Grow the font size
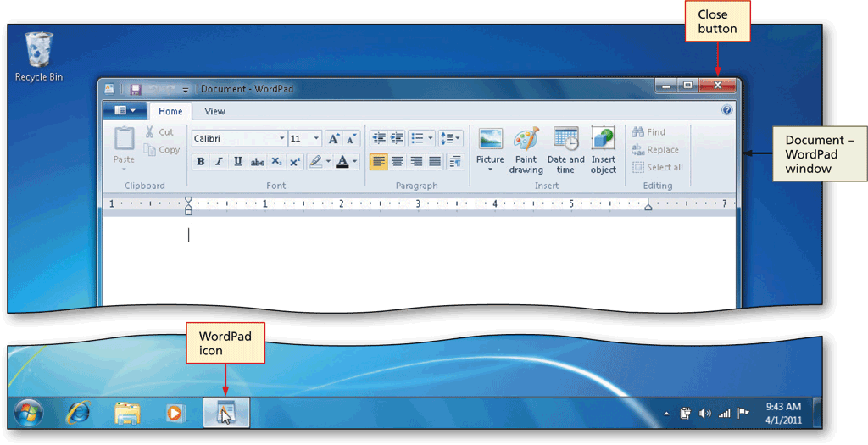The height and width of the screenshot is (445, 868). coord(334,138)
